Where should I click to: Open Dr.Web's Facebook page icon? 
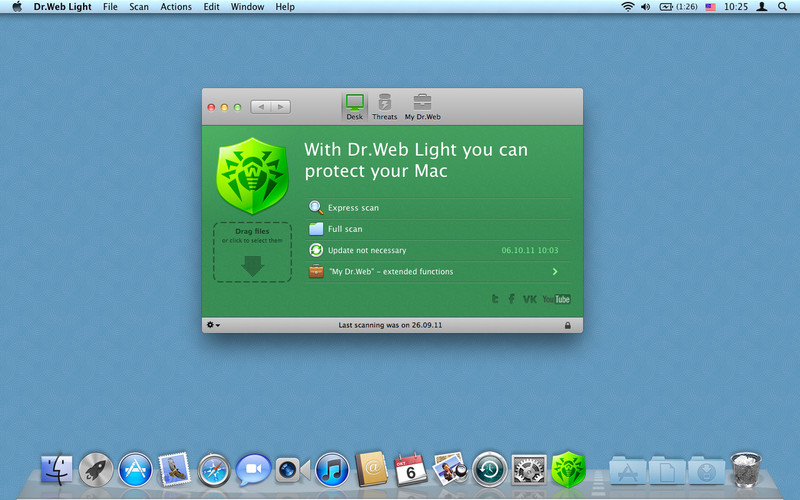(511, 299)
